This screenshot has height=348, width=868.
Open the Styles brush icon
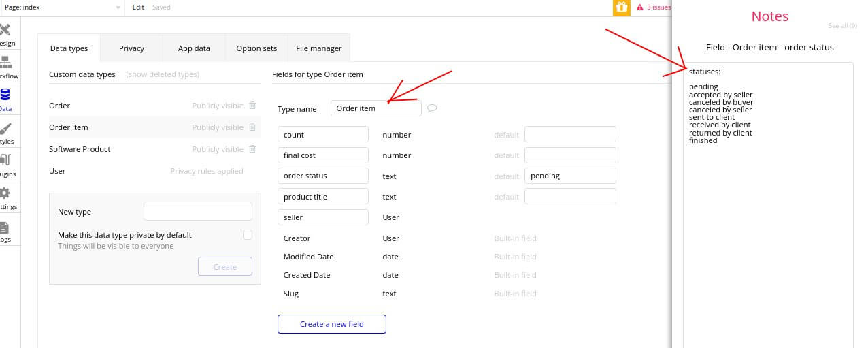[6, 132]
